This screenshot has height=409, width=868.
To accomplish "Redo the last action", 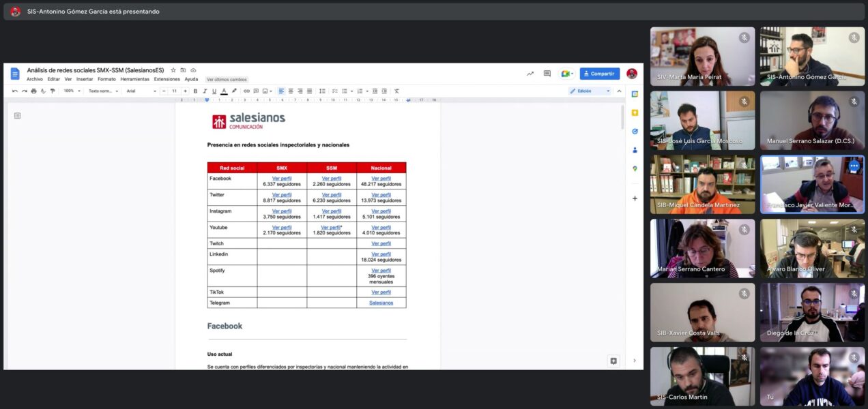I will (25, 91).
